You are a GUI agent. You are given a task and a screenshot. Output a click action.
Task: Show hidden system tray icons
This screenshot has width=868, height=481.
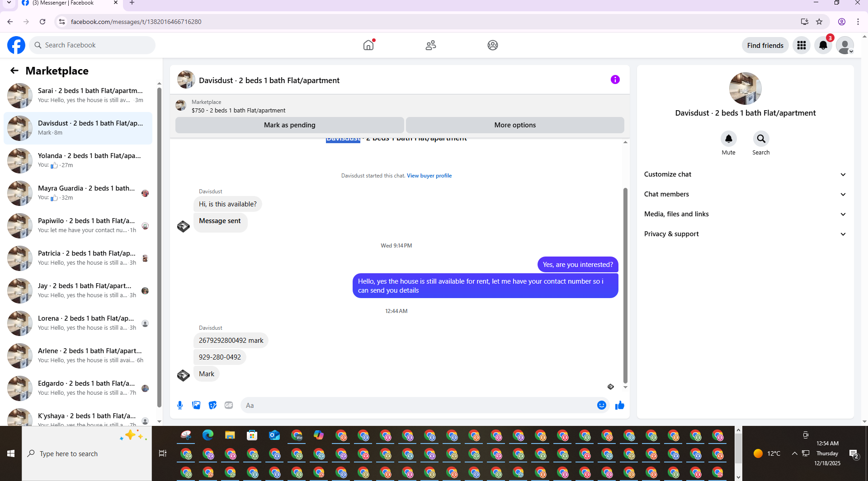tap(794, 453)
